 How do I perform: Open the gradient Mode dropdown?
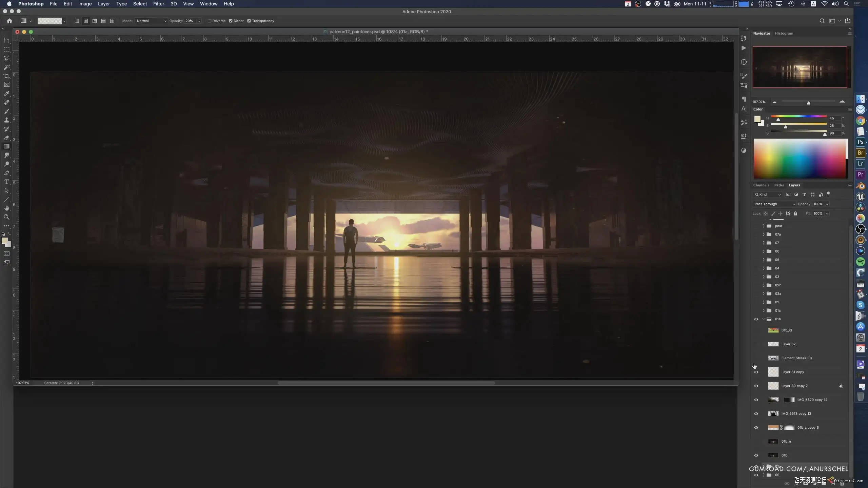151,21
